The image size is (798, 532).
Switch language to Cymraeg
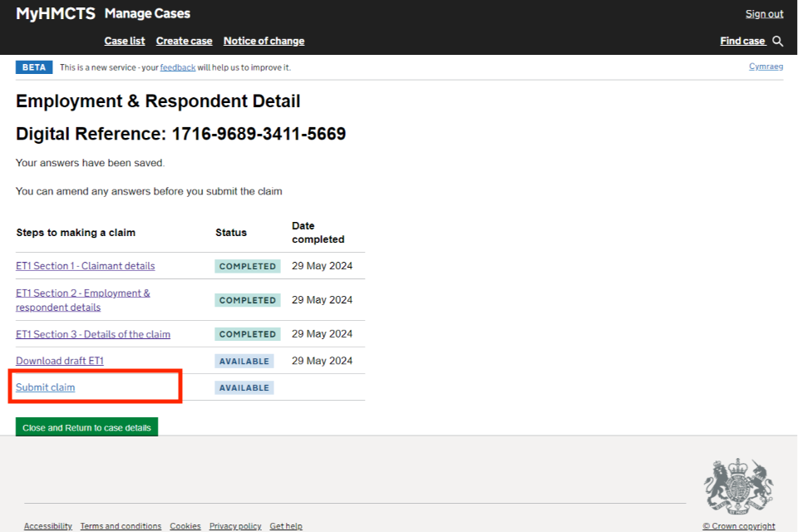[x=766, y=66]
